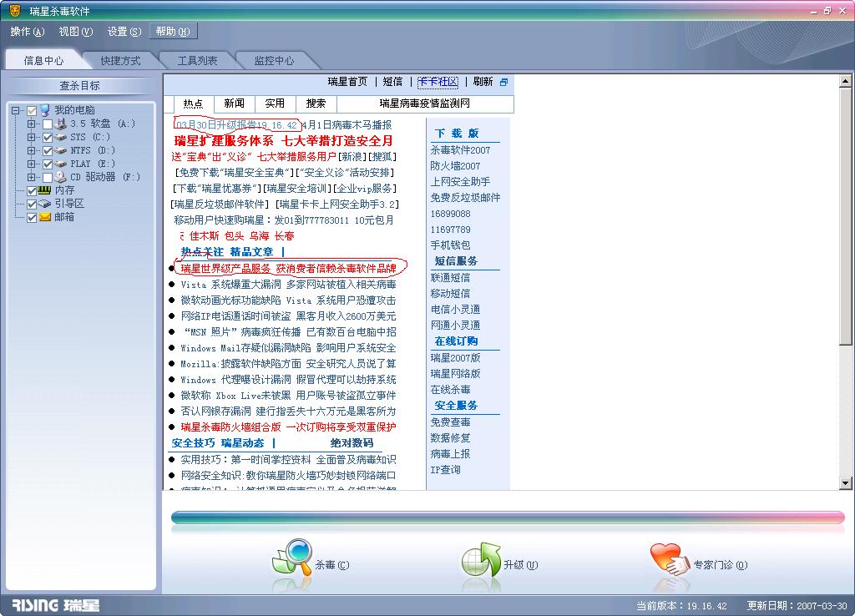Expand the NTFS (D:) tree node
855x616 pixels.
coord(32,151)
